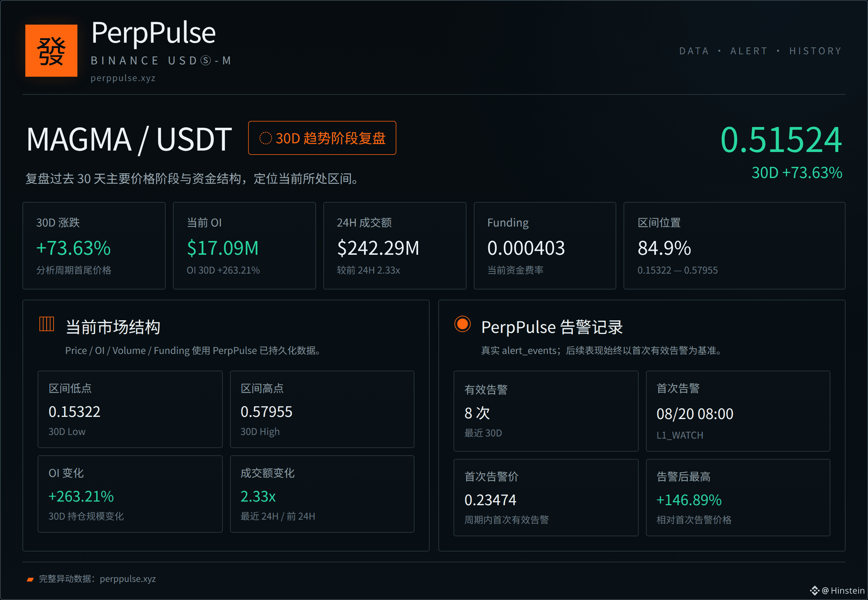Screen dimensions: 868x600
Task: Click the OI 变化 card label
Action: click(66, 473)
